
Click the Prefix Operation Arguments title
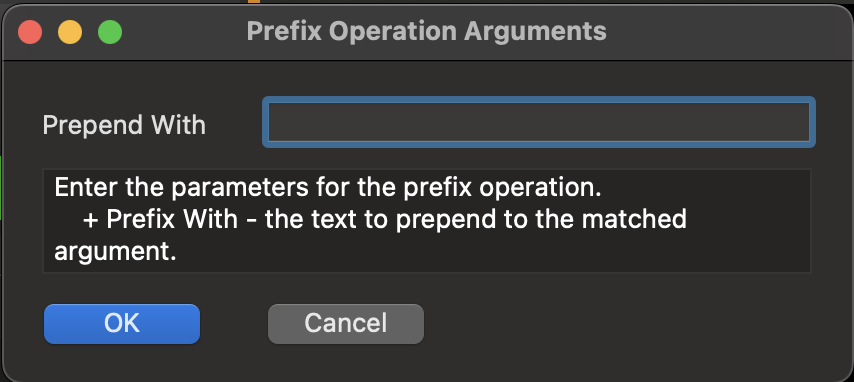coord(426,31)
